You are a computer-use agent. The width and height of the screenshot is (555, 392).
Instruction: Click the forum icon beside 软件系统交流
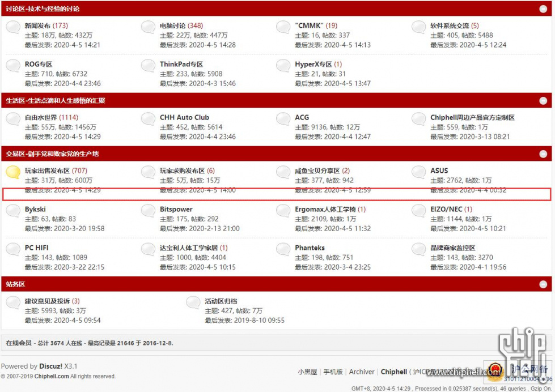click(x=419, y=27)
